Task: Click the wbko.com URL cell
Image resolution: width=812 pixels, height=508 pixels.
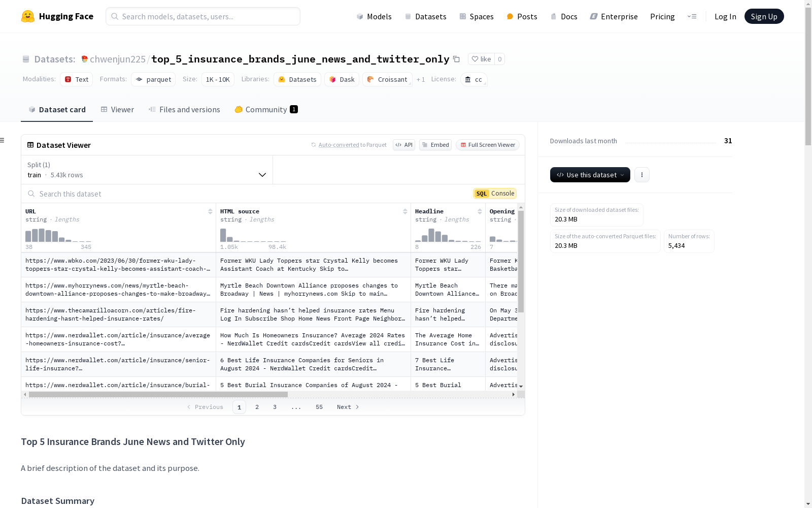Action: [118, 265]
